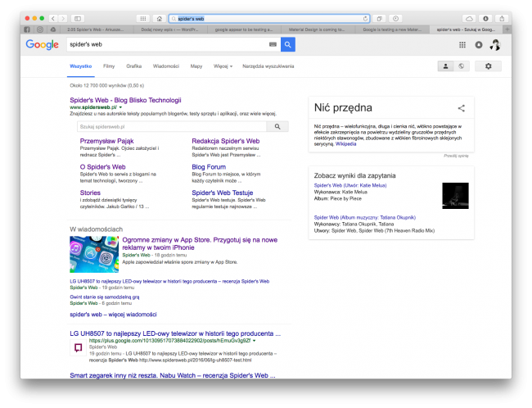Click the Google logo
The width and height of the screenshot is (532, 408).
pos(42,44)
